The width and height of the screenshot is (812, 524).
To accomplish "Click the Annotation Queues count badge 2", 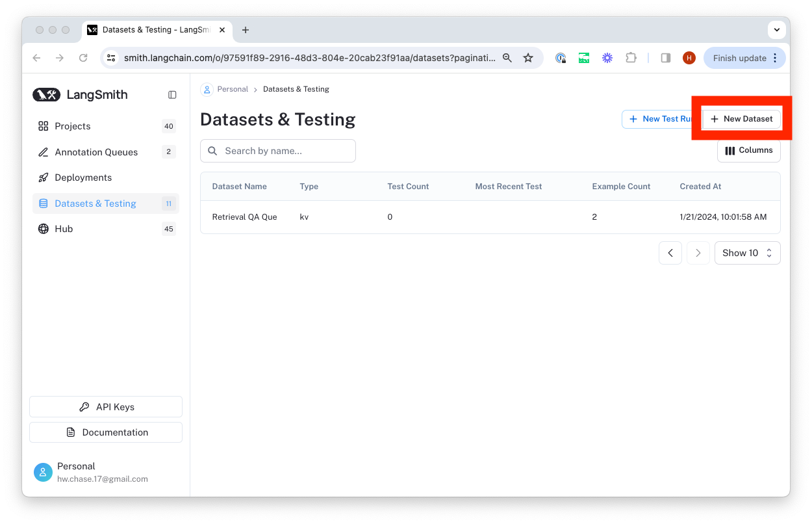I will click(x=169, y=152).
